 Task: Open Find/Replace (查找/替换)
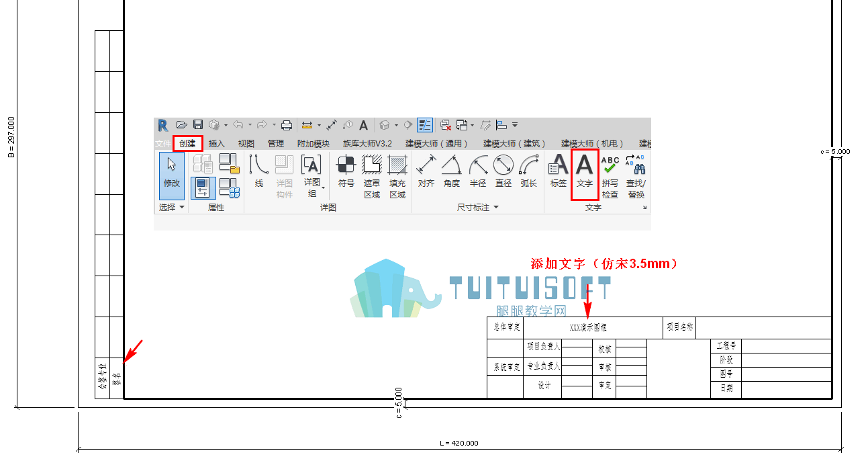click(636, 176)
